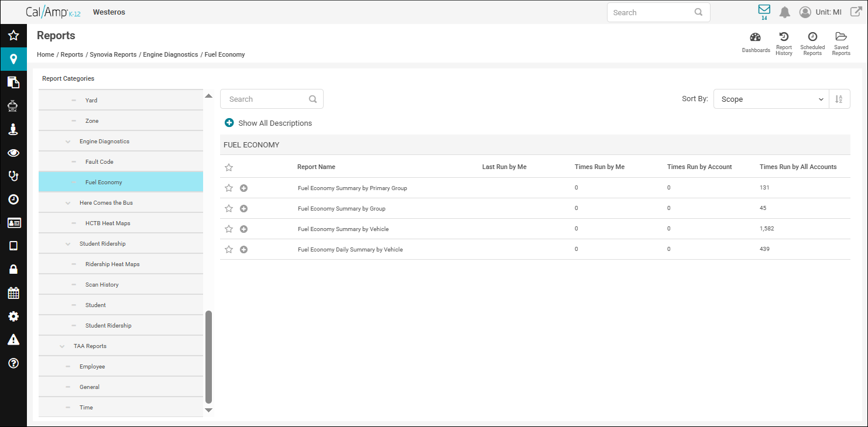Go to Home breadcrumb
Viewport: 868px width, 427px height.
[46, 54]
